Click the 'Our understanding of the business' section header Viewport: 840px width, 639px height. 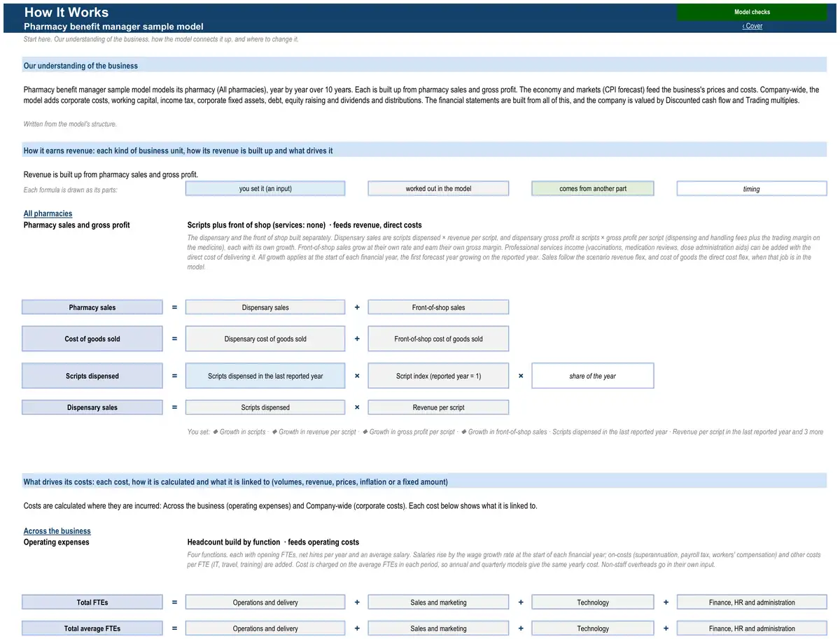(424, 65)
